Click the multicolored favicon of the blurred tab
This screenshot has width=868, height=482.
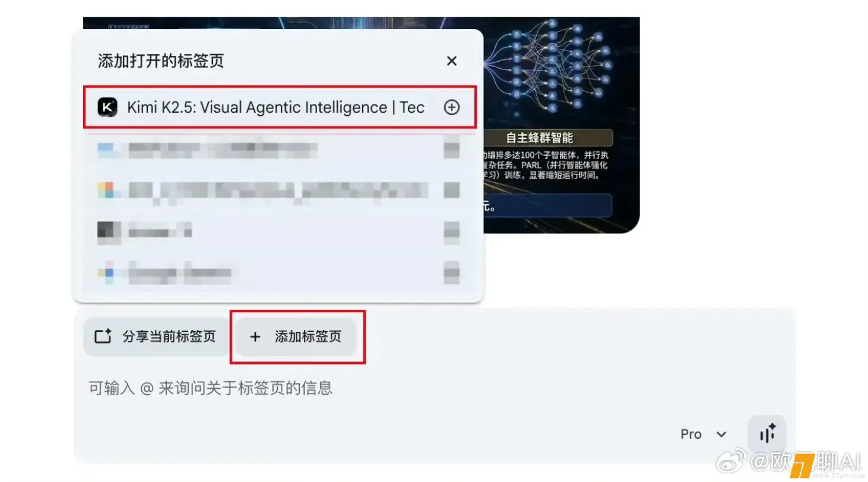(106, 191)
